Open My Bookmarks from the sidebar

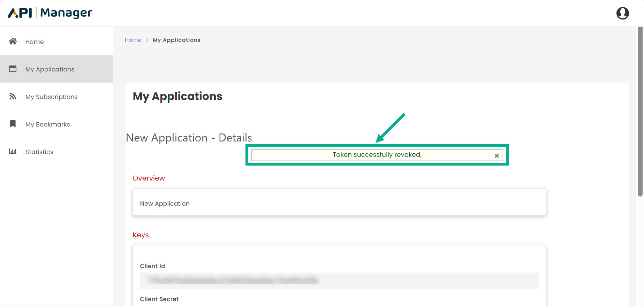click(x=47, y=124)
